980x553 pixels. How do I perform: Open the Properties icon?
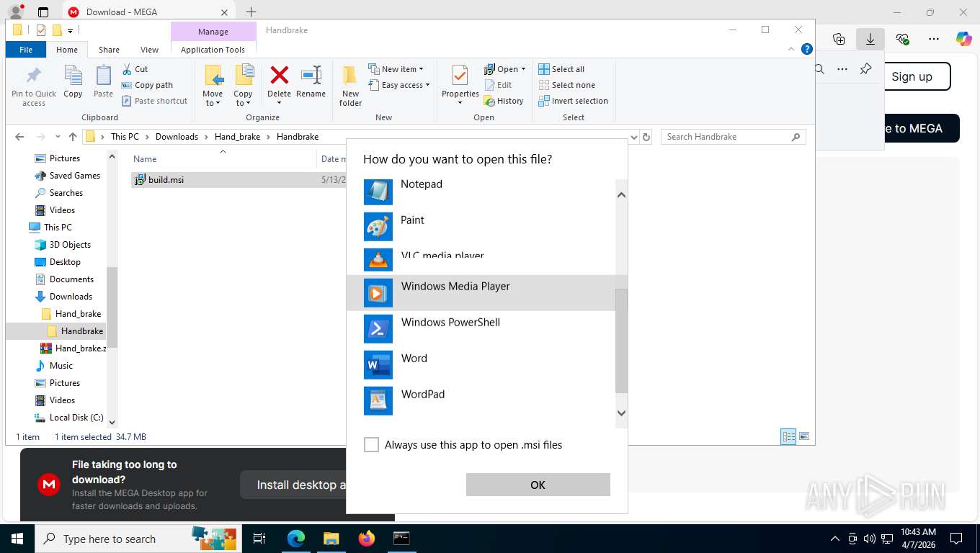pyautogui.click(x=460, y=76)
